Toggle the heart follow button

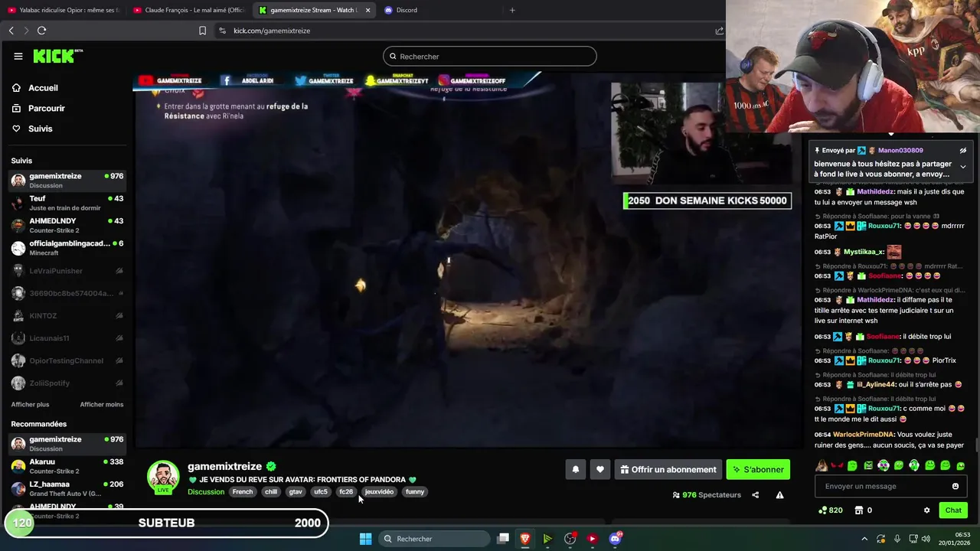click(x=600, y=469)
